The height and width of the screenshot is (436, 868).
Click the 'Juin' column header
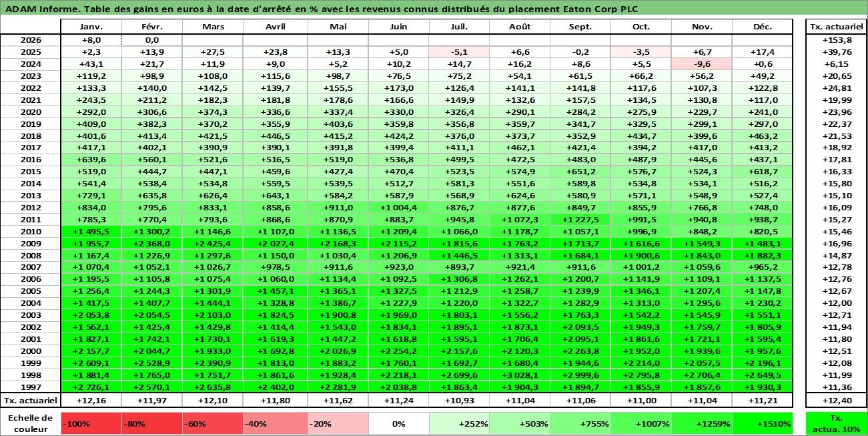(x=398, y=27)
